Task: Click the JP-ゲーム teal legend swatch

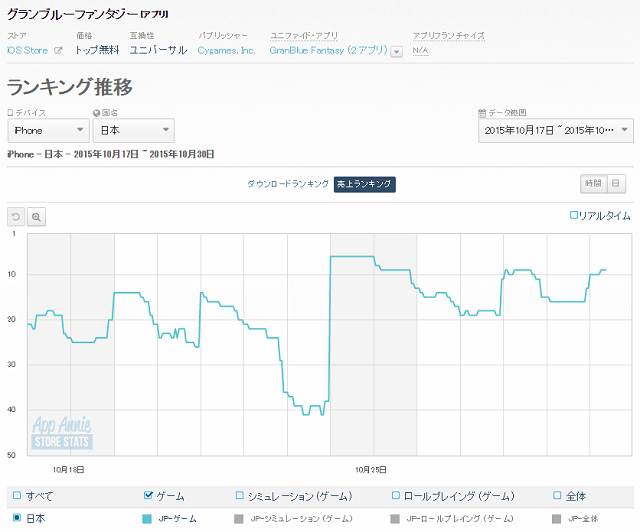Action: coord(147,519)
